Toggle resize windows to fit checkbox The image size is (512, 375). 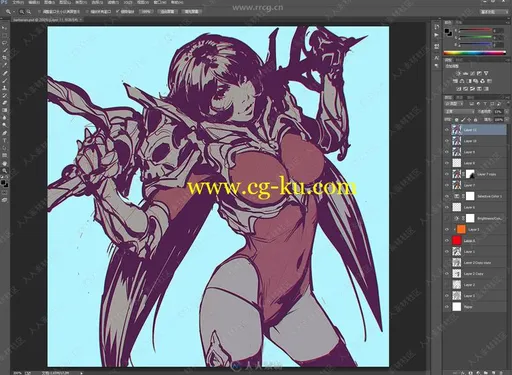coord(40,12)
